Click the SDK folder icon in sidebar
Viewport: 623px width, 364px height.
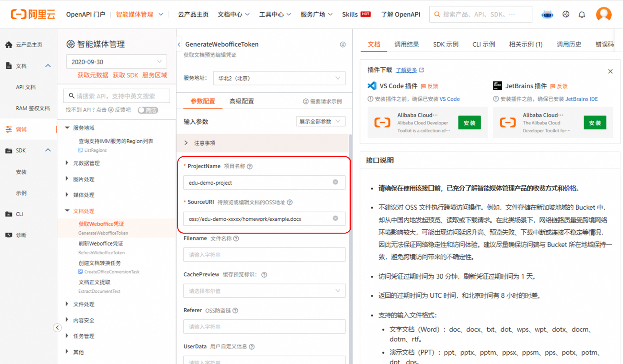click(9, 150)
